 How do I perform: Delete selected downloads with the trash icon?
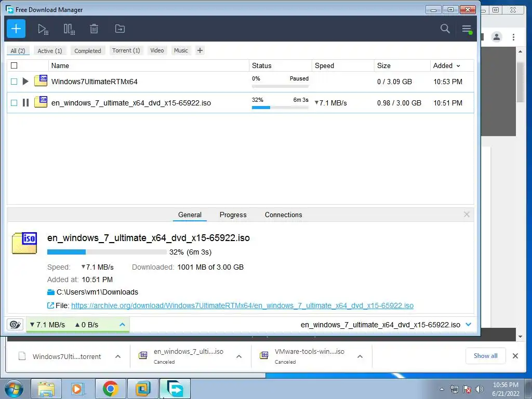94,29
